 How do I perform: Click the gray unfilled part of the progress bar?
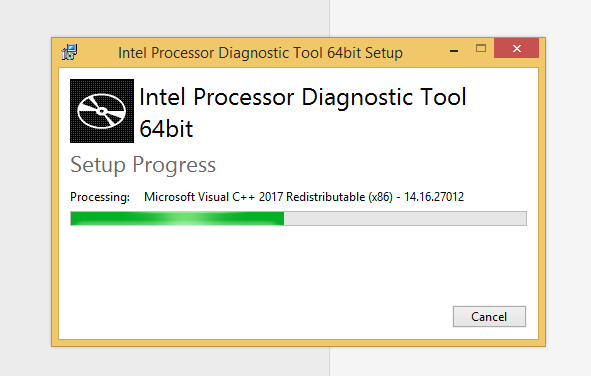click(x=405, y=218)
